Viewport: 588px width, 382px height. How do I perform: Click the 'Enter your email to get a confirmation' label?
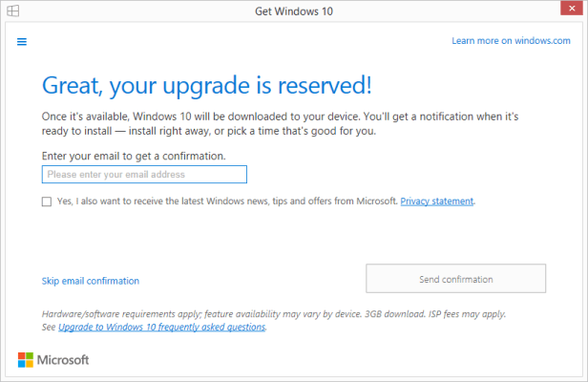tap(134, 155)
